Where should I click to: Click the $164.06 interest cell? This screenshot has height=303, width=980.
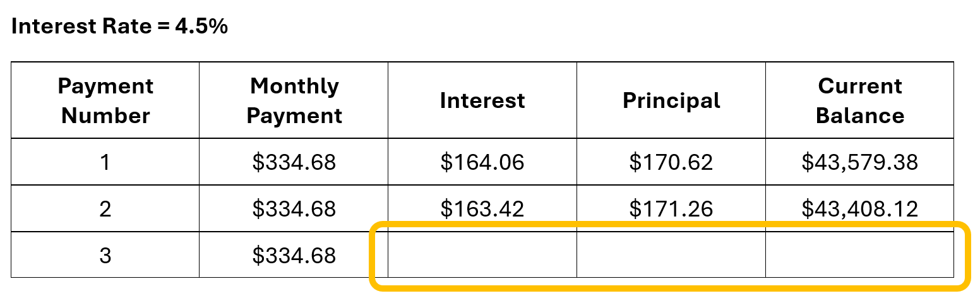pos(482,162)
